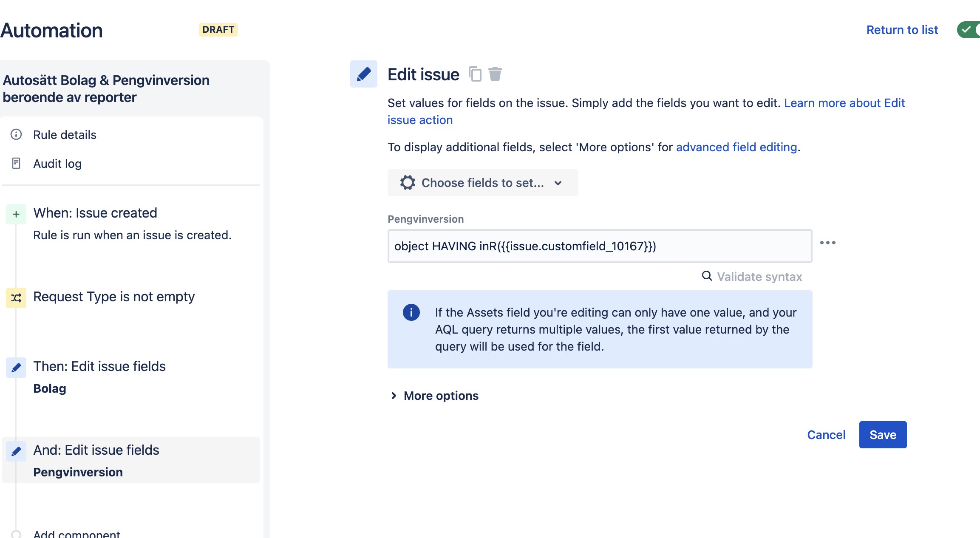Open the three-dot menu beside Pengvinversion field

coord(827,243)
